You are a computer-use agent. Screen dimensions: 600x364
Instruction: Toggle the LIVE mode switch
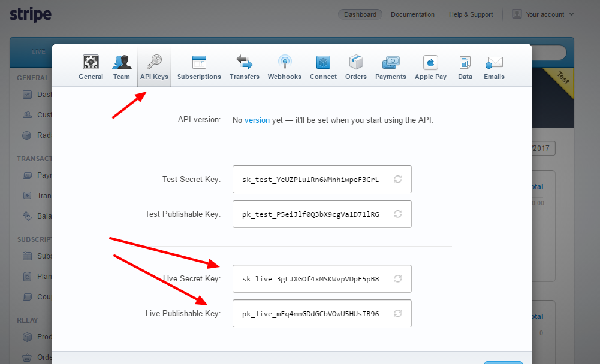point(38,51)
